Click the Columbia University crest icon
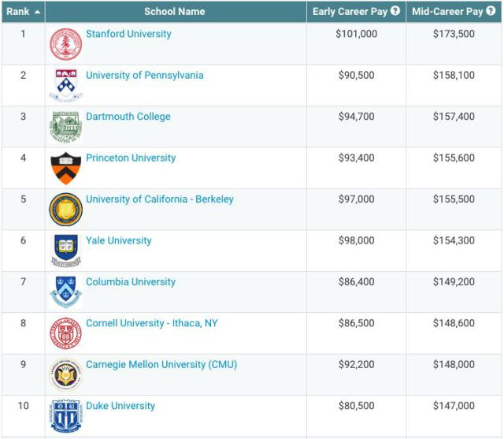The height and width of the screenshot is (439, 504). [66, 292]
